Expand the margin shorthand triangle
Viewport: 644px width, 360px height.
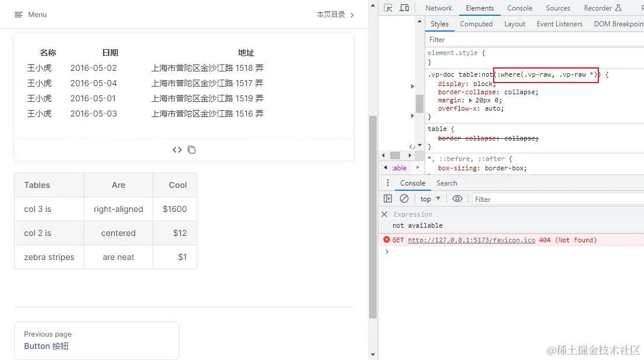click(471, 100)
